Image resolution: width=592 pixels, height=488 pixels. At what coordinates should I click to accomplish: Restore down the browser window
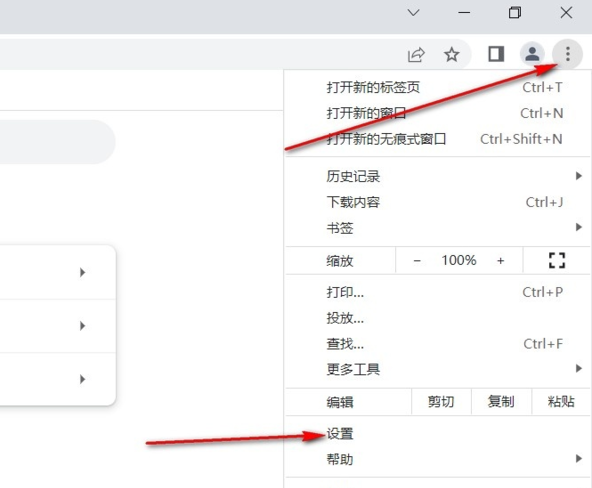click(x=515, y=13)
